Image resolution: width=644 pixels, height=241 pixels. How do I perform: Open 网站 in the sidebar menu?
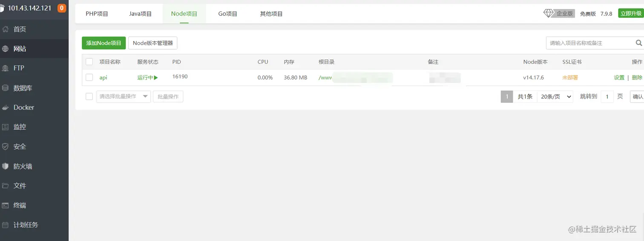coord(34,49)
